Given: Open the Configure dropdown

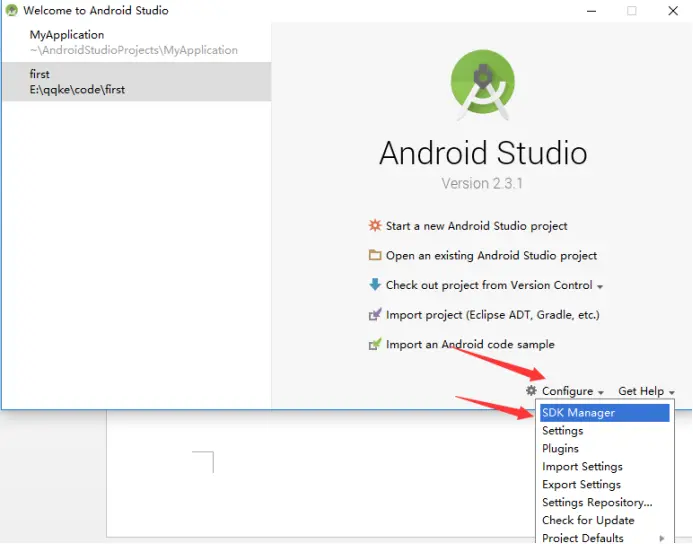Looking at the screenshot, I should click(572, 391).
